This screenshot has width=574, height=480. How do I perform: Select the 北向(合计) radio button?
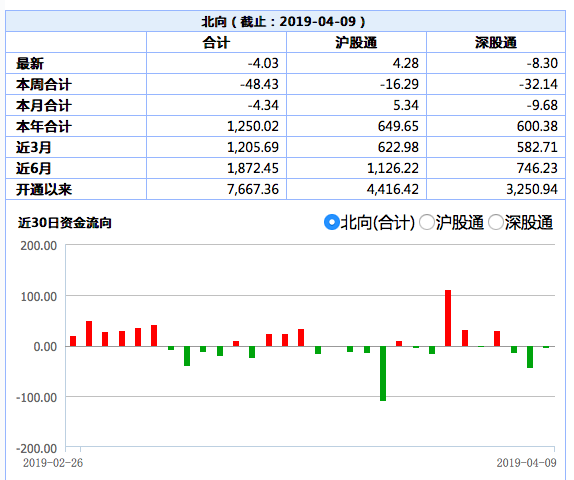pos(332,222)
